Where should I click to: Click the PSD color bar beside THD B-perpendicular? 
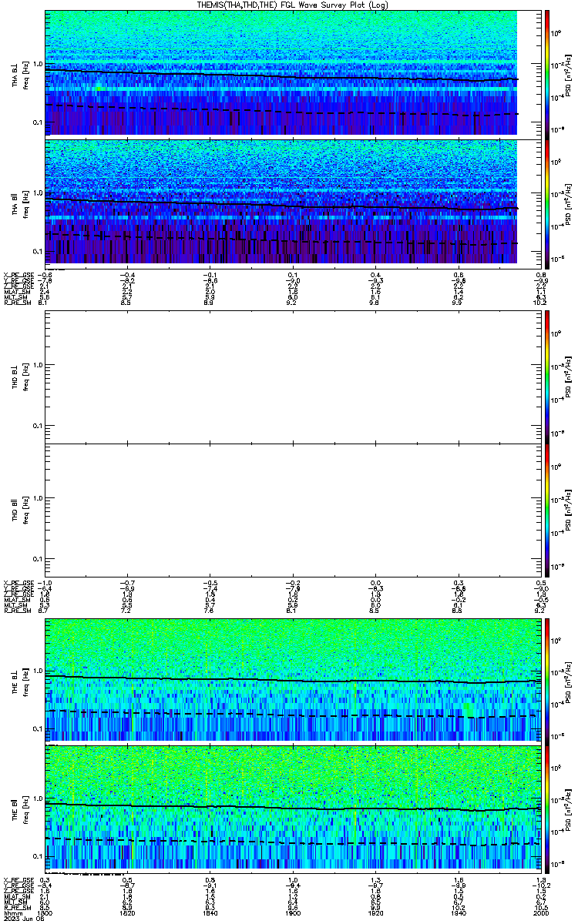547,376
